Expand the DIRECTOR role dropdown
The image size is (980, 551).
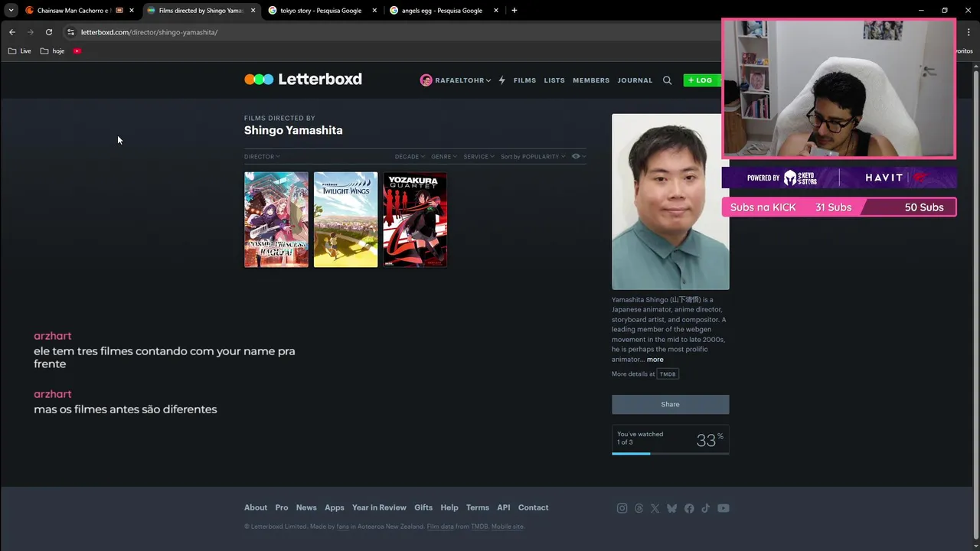pyautogui.click(x=262, y=157)
